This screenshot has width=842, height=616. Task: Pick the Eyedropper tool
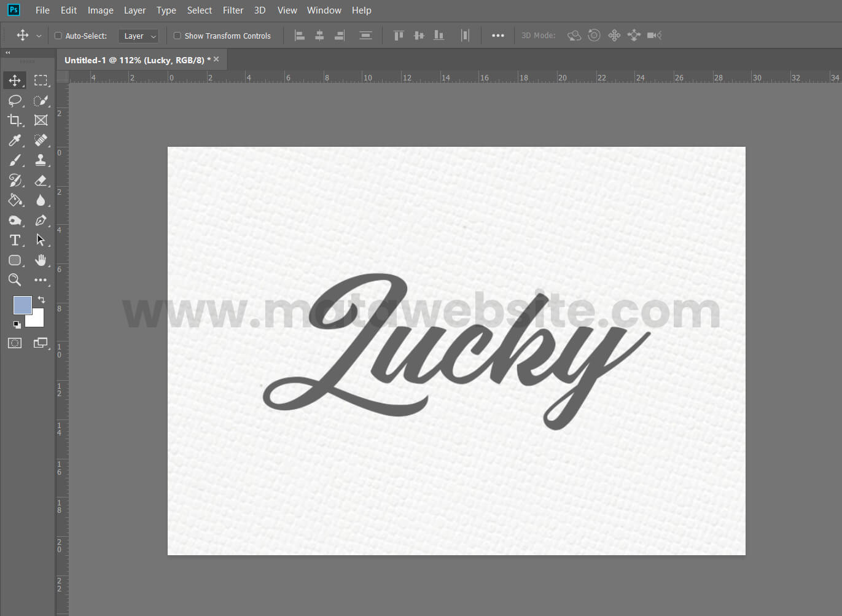[15, 141]
